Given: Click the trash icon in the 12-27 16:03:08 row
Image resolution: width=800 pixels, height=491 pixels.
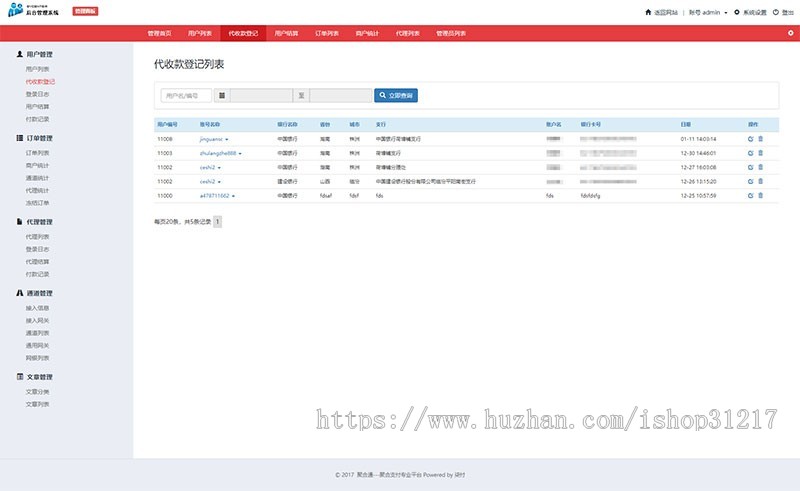Looking at the screenshot, I should [760, 167].
